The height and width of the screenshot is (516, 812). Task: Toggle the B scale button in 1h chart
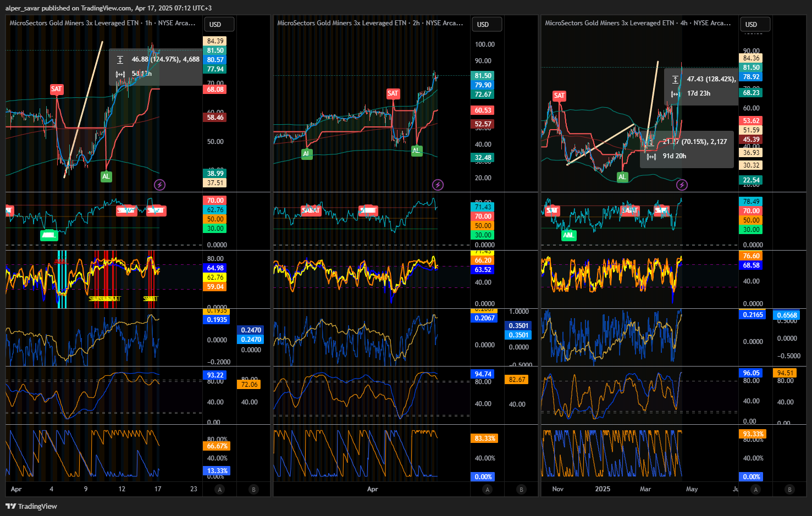pos(253,489)
